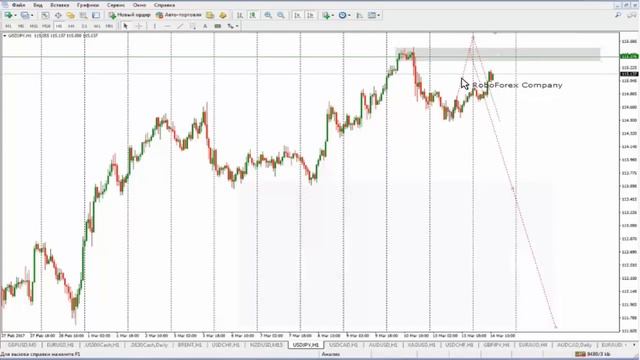Click the New Chart toolbar icon

8,15
